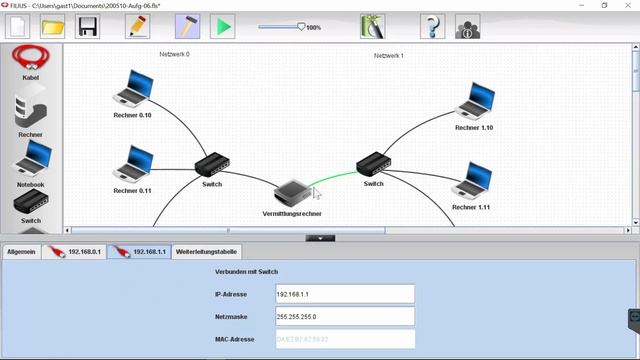Viewport: 640px width, 360px height.
Task: Click the vertical canvas scrollbar thumb
Action: click(x=636, y=71)
